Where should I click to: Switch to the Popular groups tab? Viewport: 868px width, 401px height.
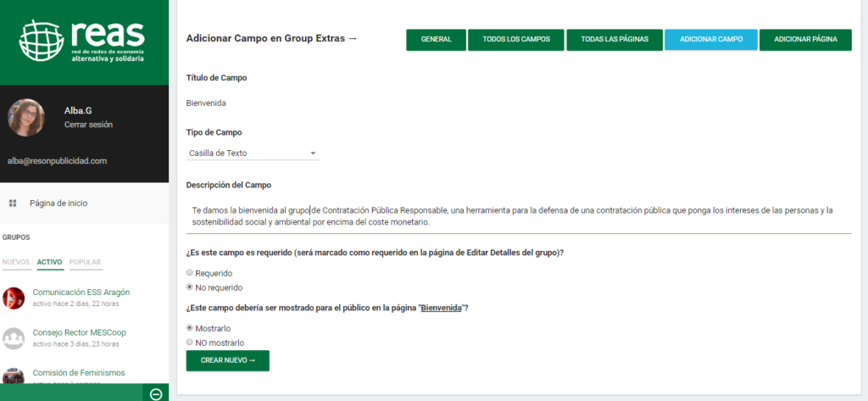tap(86, 262)
